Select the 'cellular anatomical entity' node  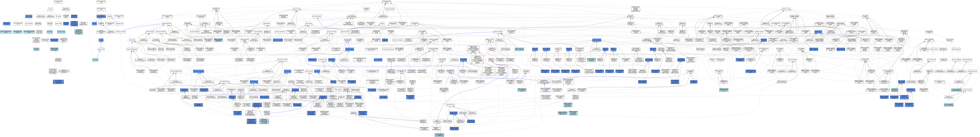coord(101,9)
